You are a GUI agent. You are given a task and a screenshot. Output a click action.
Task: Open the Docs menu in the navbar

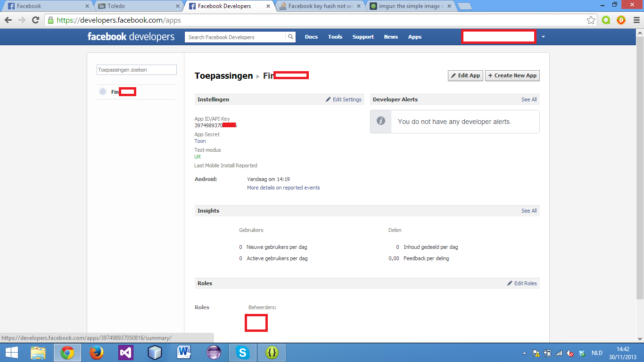(311, 37)
